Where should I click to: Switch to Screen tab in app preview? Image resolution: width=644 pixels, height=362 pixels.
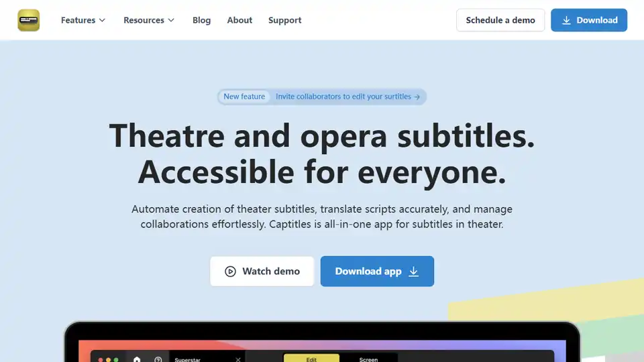tap(368, 358)
